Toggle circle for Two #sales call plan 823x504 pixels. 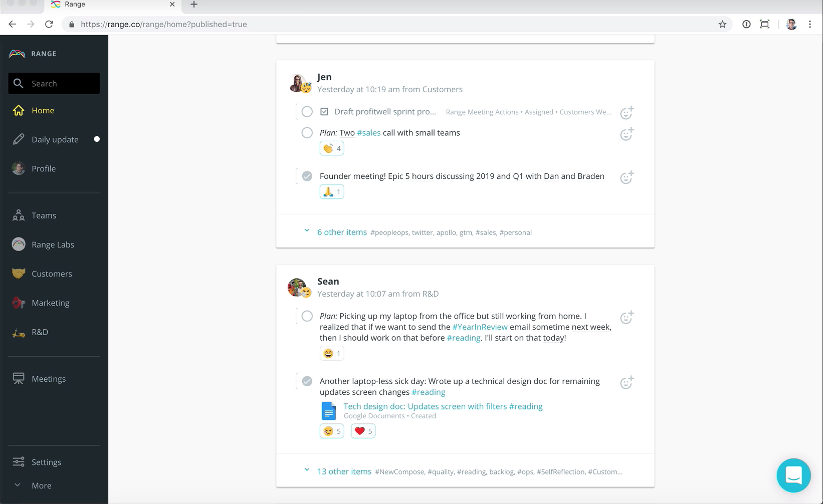coord(307,133)
